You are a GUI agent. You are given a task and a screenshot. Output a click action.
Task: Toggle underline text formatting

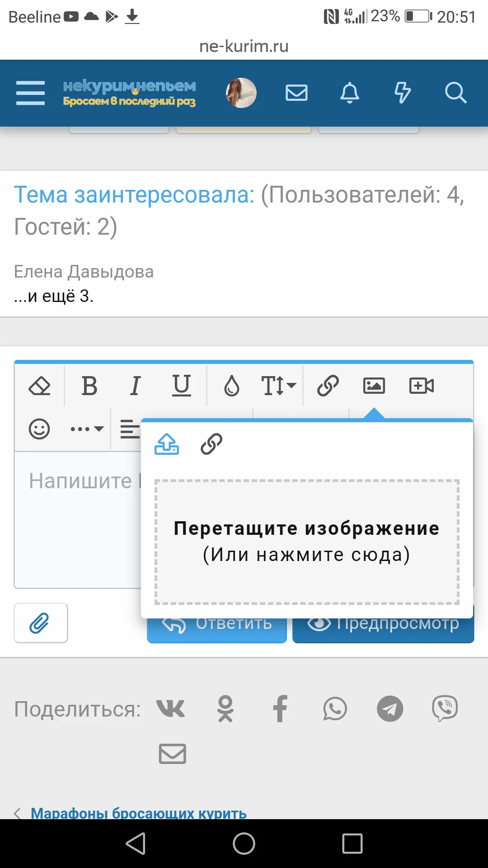tap(182, 386)
